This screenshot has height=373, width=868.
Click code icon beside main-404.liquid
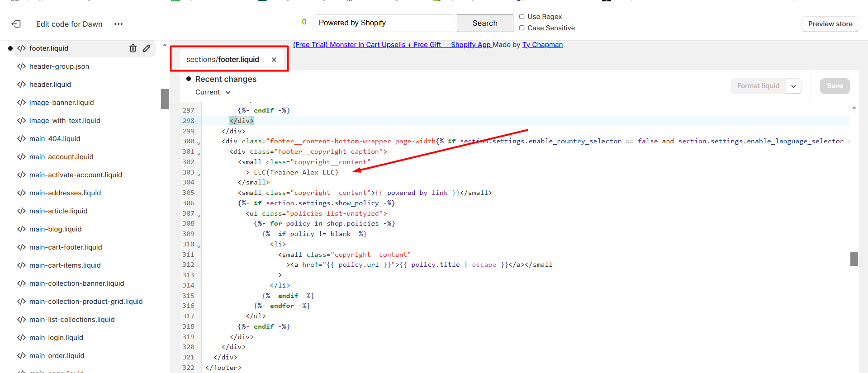(x=21, y=139)
